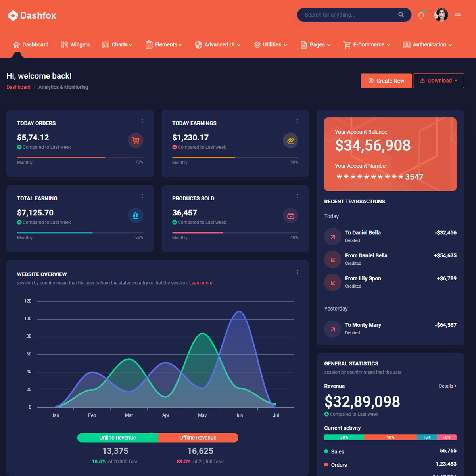Open Products Sold card options menu
476x476 pixels.
coord(297,196)
